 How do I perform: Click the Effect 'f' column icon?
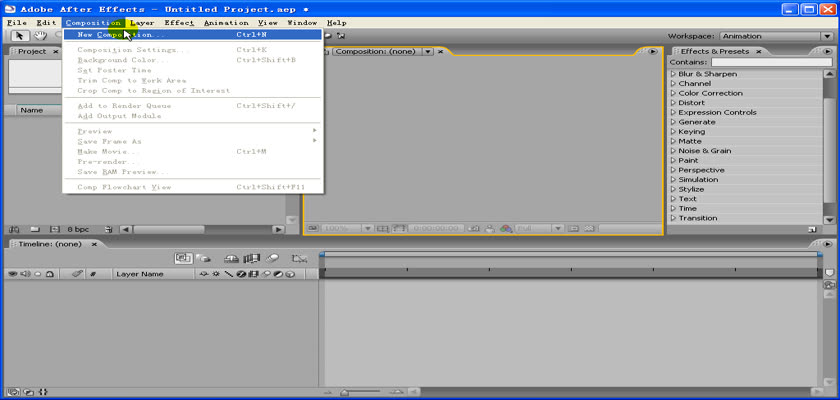coord(241,274)
